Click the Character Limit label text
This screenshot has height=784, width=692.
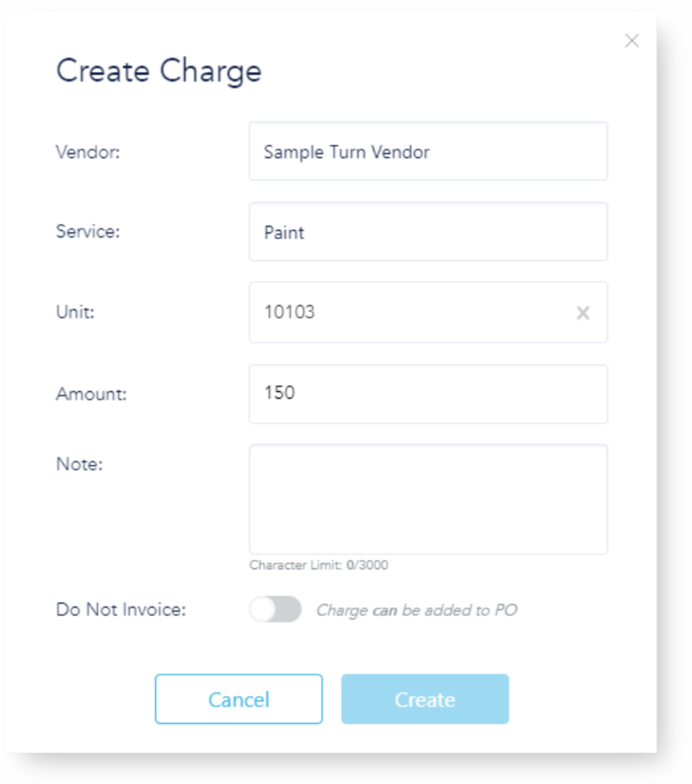tap(295, 565)
